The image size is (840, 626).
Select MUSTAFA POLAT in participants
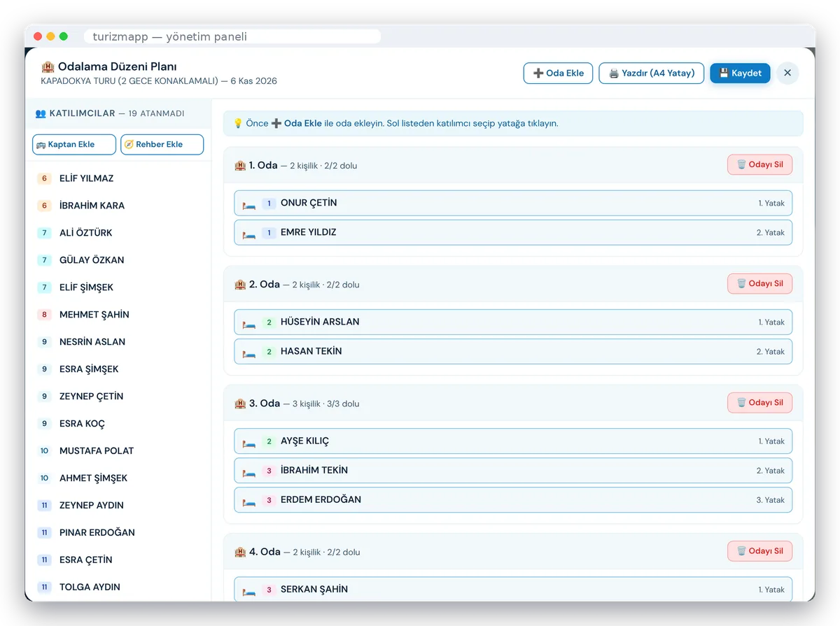click(x=118, y=451)
